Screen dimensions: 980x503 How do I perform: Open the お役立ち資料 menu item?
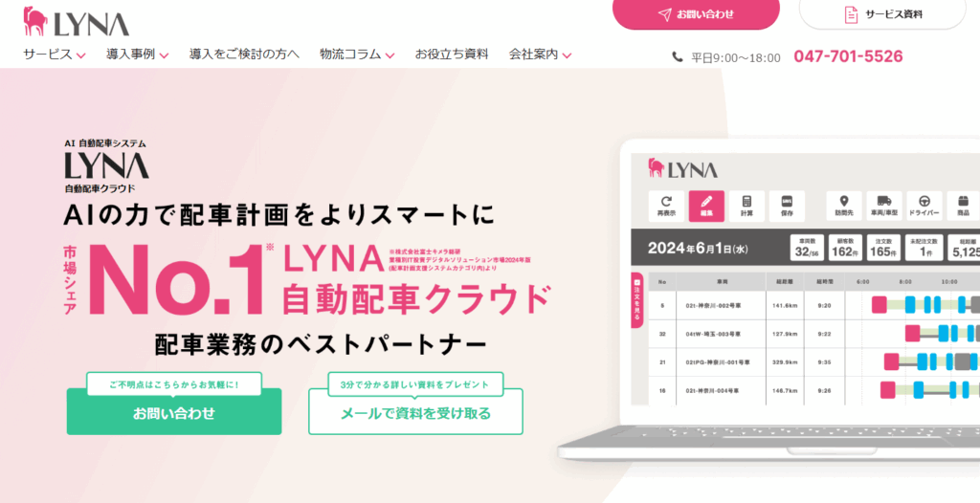coord(452,55)
